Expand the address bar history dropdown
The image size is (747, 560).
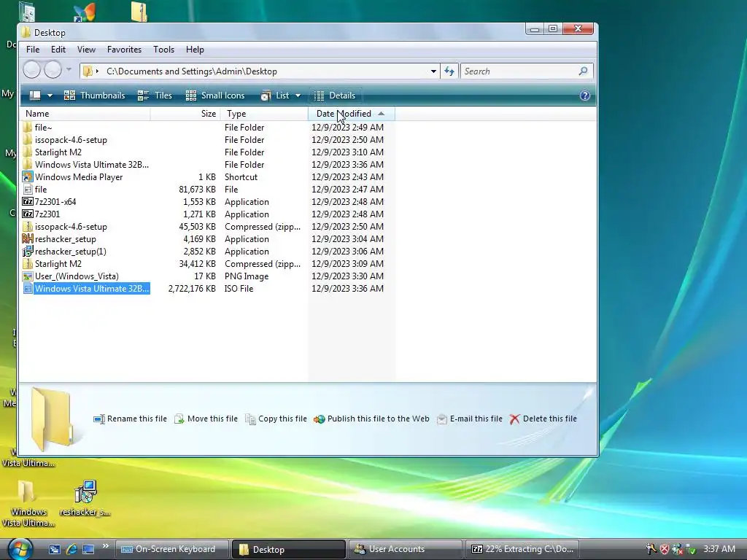[x=433, y=71]
